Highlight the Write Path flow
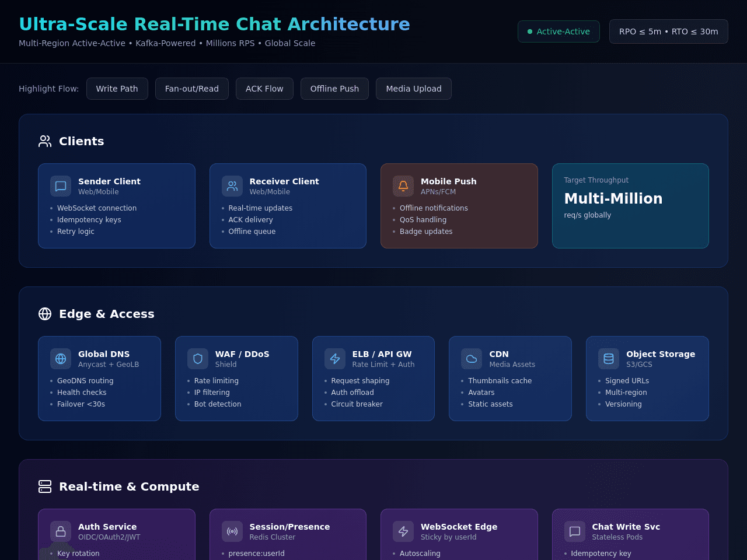This screenshot has height=560, width=747. tap(117, 89)
